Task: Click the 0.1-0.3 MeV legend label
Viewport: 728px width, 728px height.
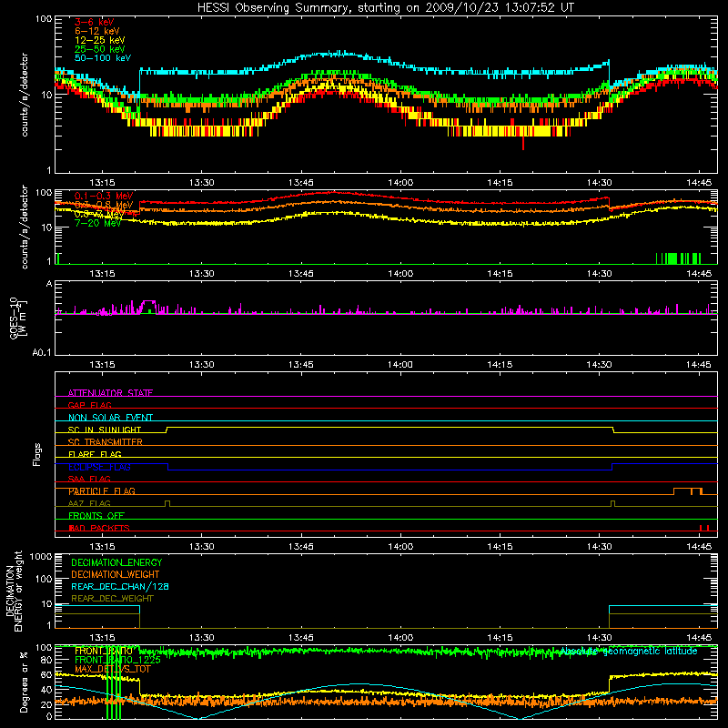Action: click(104, 196)
